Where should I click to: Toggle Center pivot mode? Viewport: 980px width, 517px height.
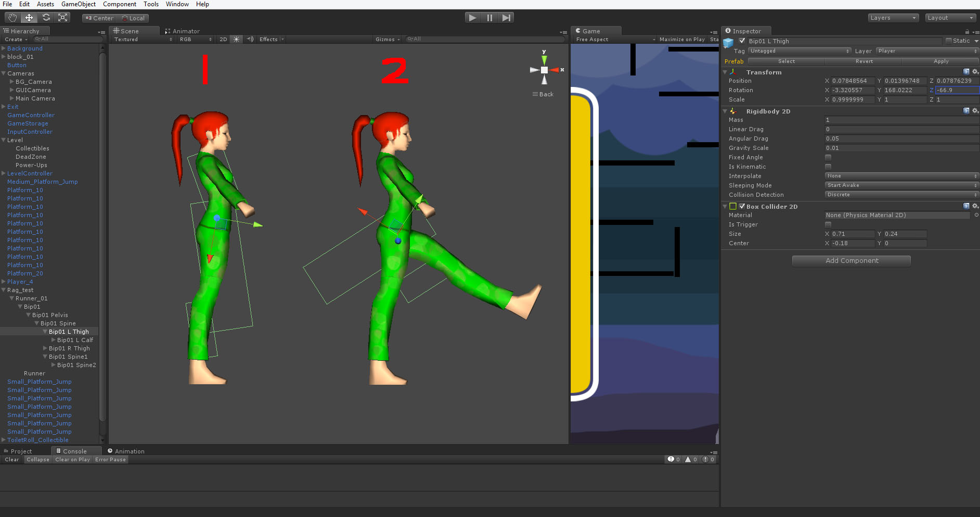pos(99,18)
